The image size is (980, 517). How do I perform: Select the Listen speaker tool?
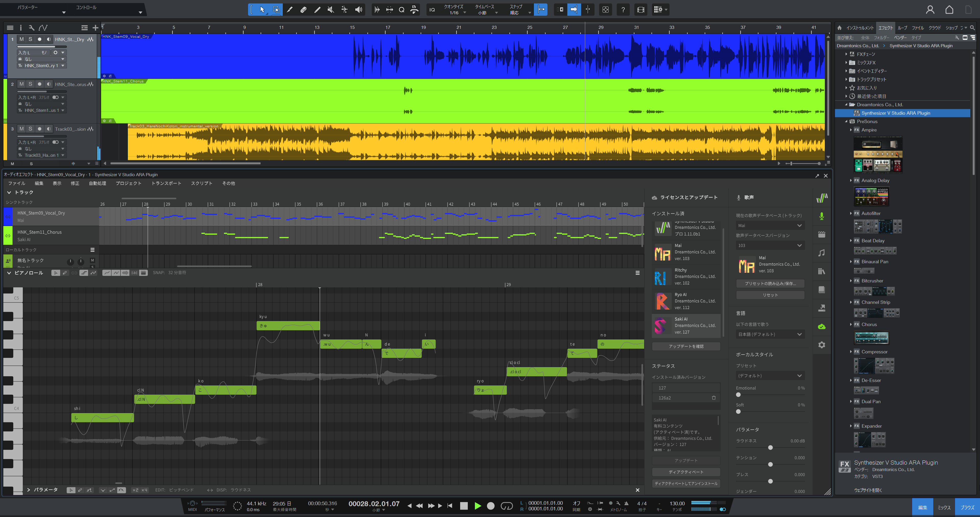[358, 9]
